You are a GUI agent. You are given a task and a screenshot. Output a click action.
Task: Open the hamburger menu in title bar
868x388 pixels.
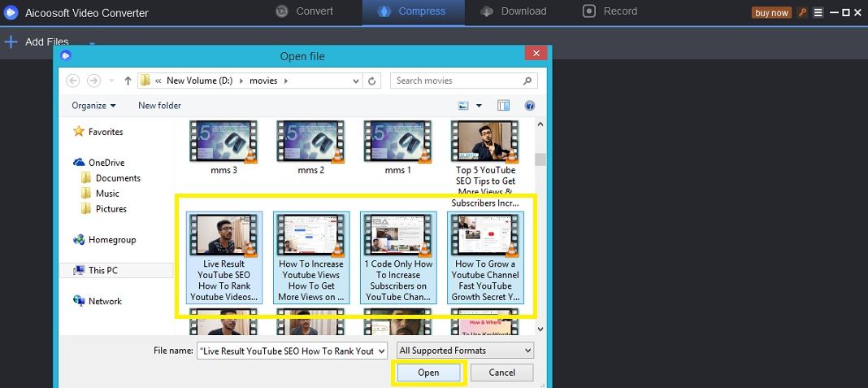(x=818, y=13)
